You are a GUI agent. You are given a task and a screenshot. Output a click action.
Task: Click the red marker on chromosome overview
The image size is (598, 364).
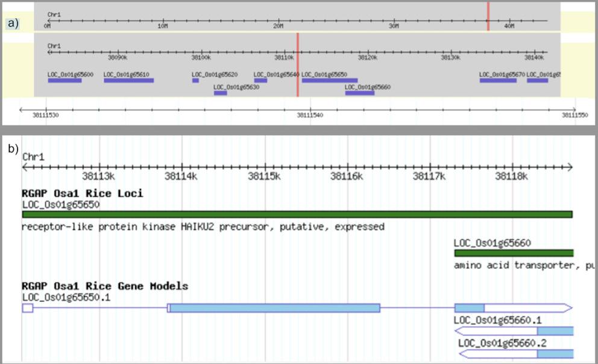(488, 16)
